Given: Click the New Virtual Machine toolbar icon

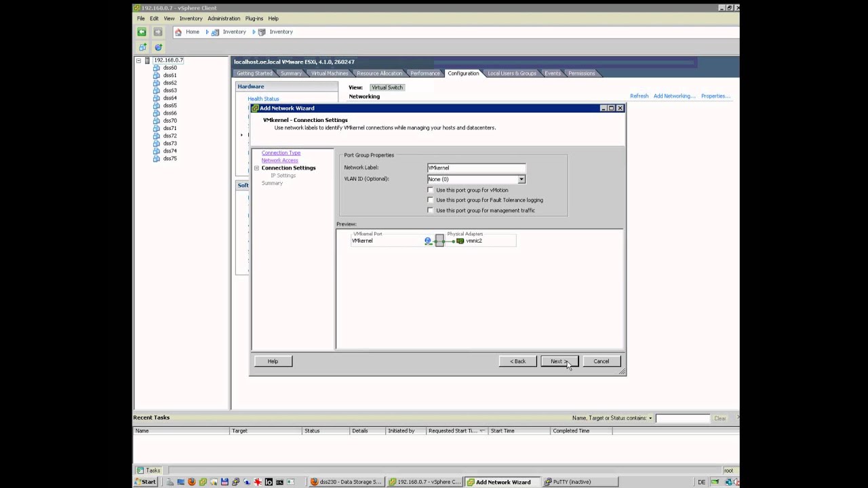Looking at the screenshot, I should (142, 47).
